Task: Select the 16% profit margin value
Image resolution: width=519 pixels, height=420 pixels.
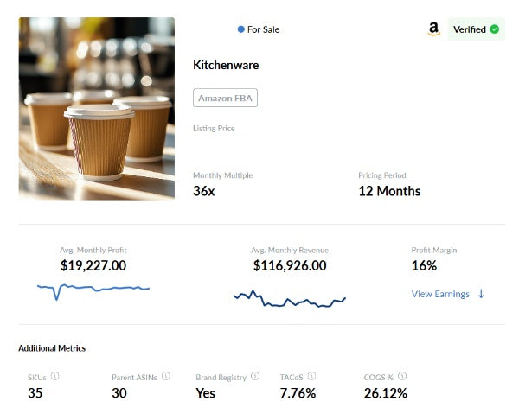Action: 424,265
